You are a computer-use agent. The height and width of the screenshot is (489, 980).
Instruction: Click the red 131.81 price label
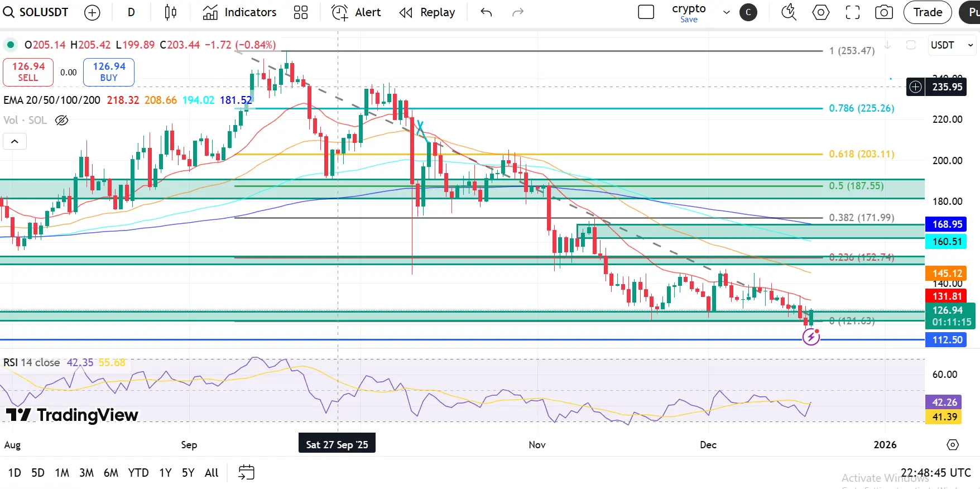(947, 296)
